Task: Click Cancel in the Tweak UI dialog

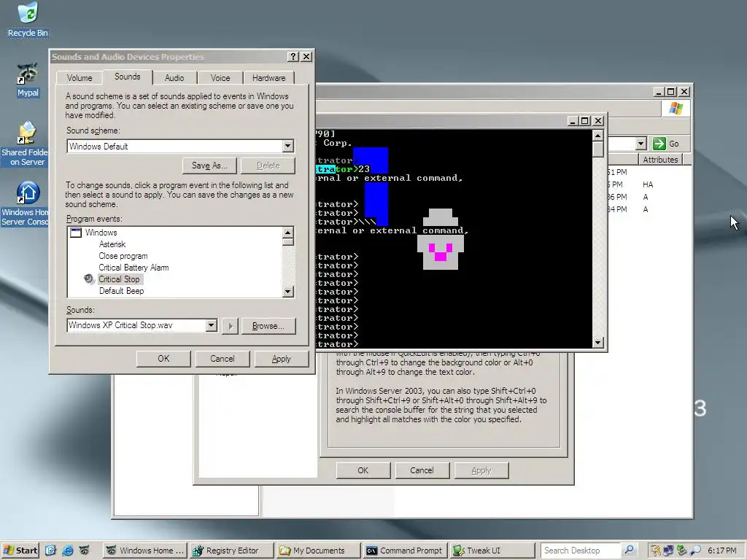Action: pos(422,470)
